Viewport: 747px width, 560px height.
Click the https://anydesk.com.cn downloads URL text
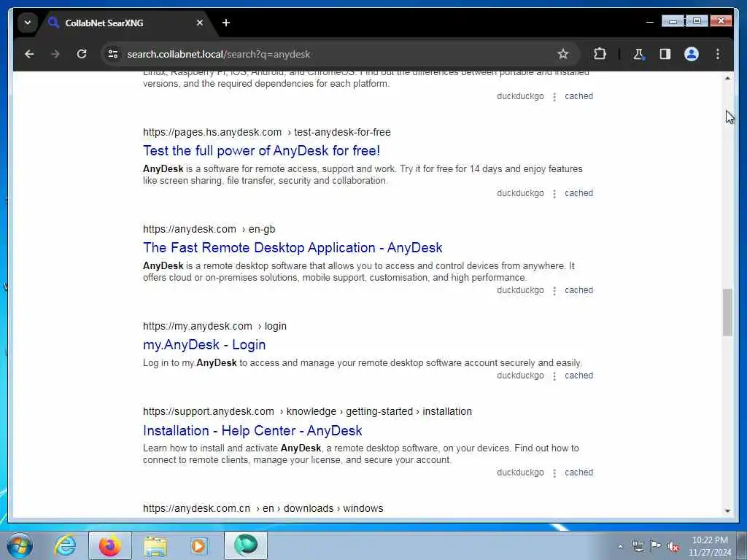coord(263,508)
